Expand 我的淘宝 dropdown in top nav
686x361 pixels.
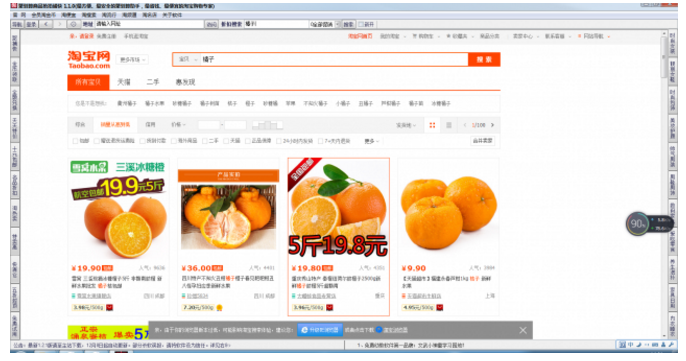point(392,36)
